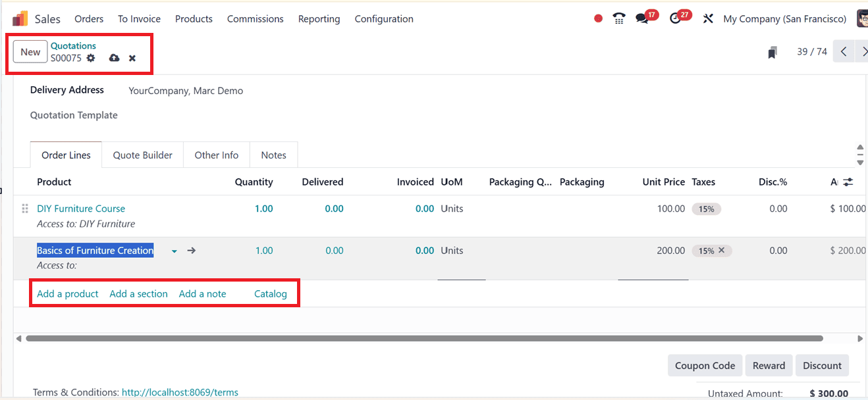This screenshot has width=868, height=400.
Task: Open the gear actions menu for S00075
Action: 90,58
